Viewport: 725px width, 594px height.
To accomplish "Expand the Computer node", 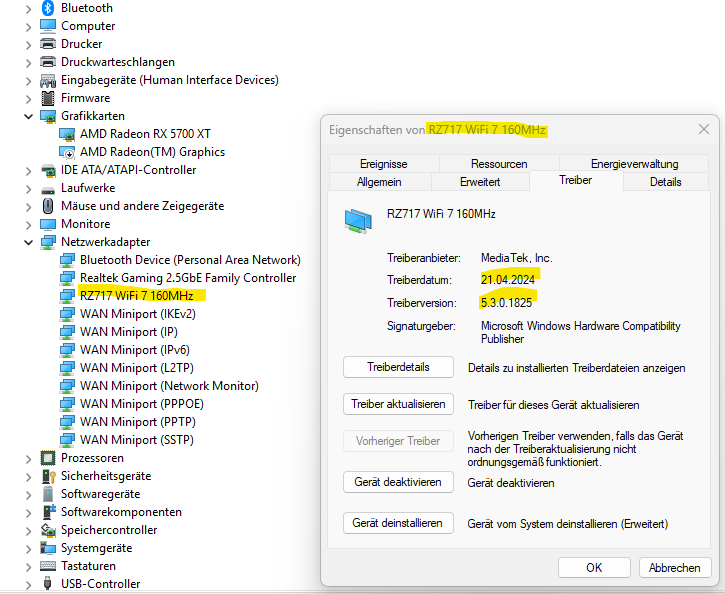I will click(x=29, y=27).
